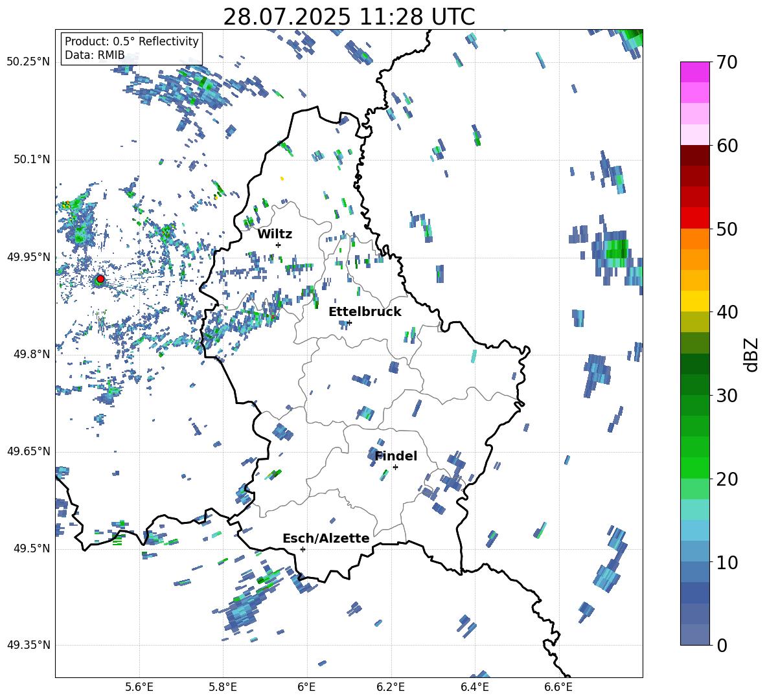
Task: Click the colorbar 20 tick label
Action: click(727, 479)
